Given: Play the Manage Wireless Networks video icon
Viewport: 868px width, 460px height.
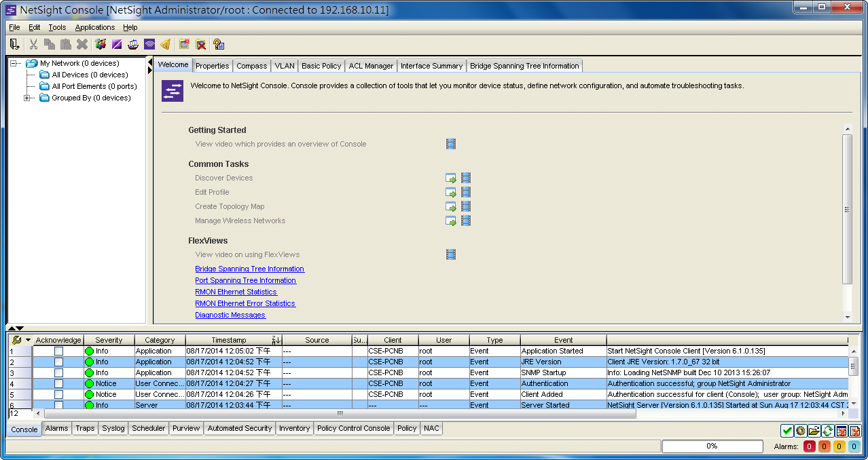Looking at the screenshot, I should (466, 221).
